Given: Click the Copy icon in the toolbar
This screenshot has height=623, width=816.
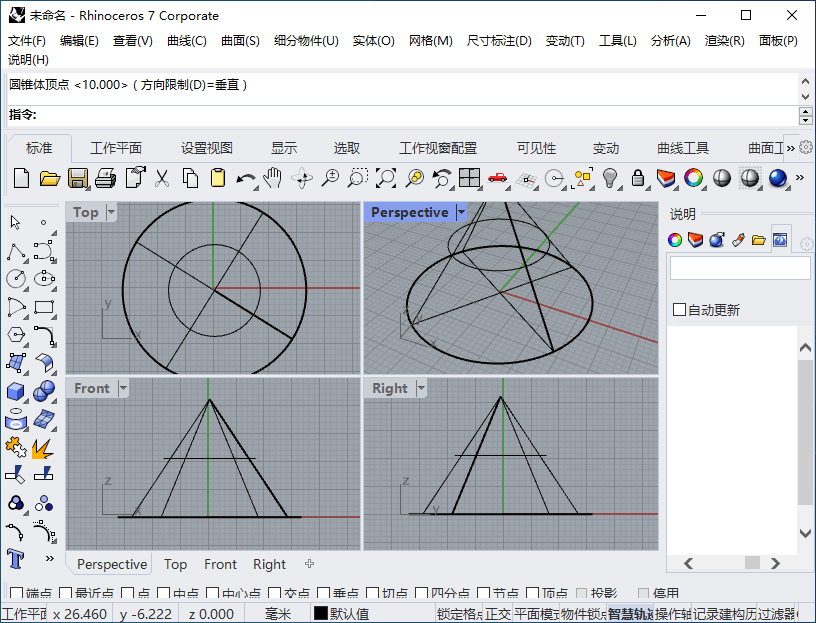Looking at the screenshot, I should pyautogui.click(x=190, y=178).
